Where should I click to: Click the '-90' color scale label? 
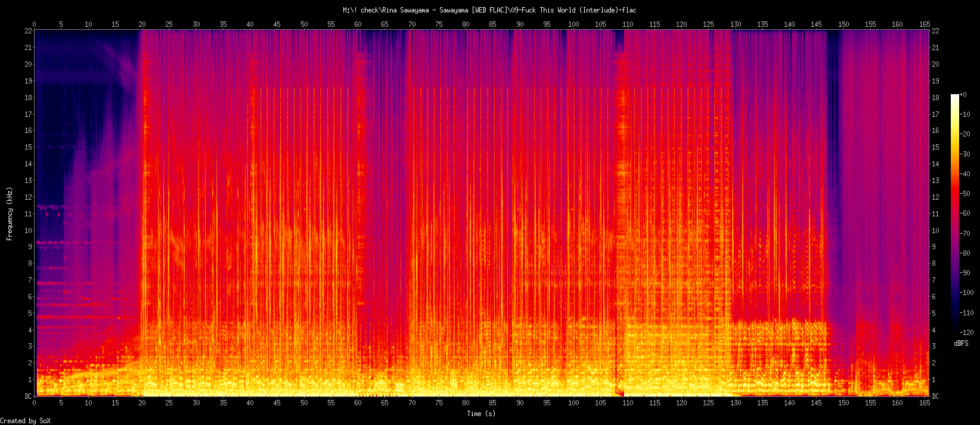point(965,273)
